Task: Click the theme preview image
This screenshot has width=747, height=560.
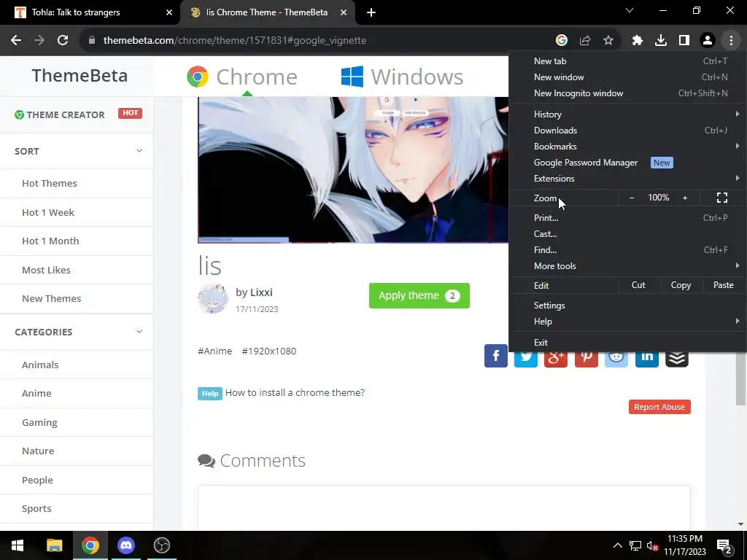Action: pos(353,170)
